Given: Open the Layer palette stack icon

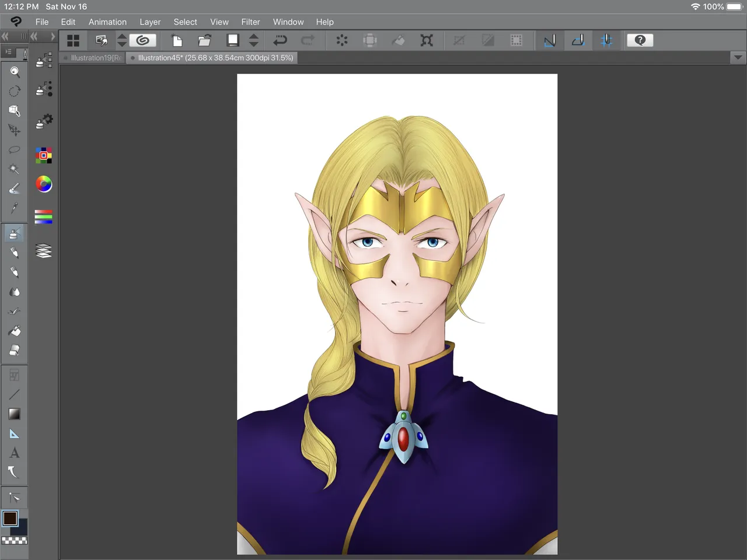Looking at the screenshot, I should (x=44, y=251).
